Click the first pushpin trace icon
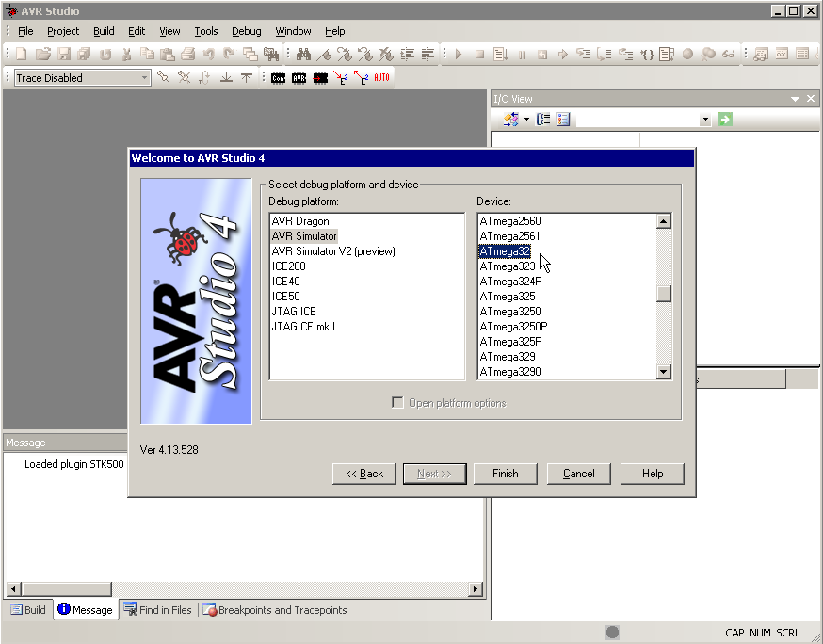The image size is (823, 644). point(163,78)
